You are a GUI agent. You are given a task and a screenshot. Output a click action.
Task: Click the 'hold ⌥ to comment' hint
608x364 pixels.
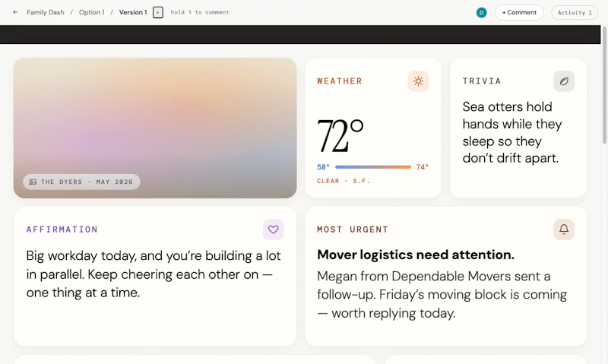pos(200,12)
